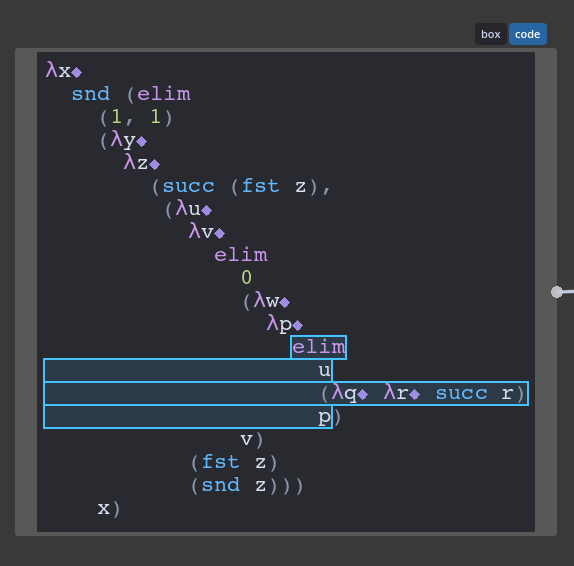Click the green 0 literal
The height and width of the screenshot is (566, 574).
tap(246, 278)
